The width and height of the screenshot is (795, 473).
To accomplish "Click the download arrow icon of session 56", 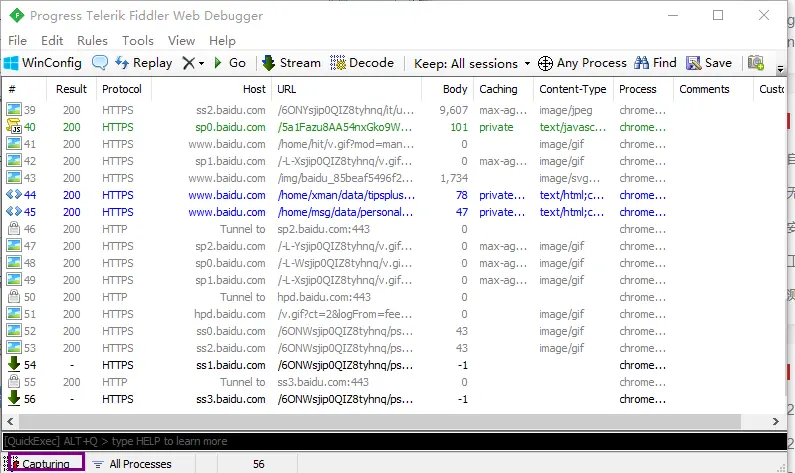I will 14,398.
